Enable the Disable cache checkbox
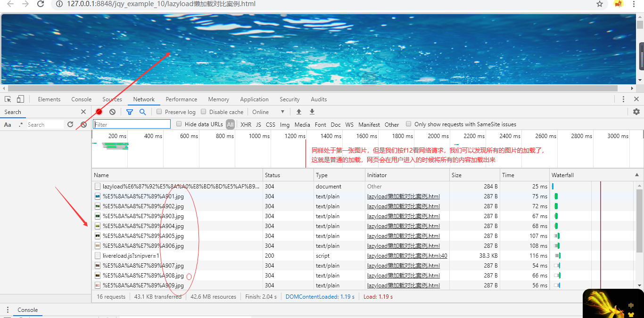 (204, 112)
